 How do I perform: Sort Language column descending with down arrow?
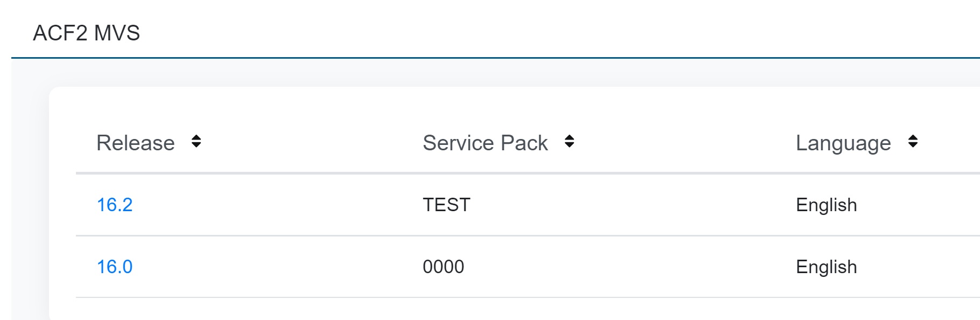[913, 145]
